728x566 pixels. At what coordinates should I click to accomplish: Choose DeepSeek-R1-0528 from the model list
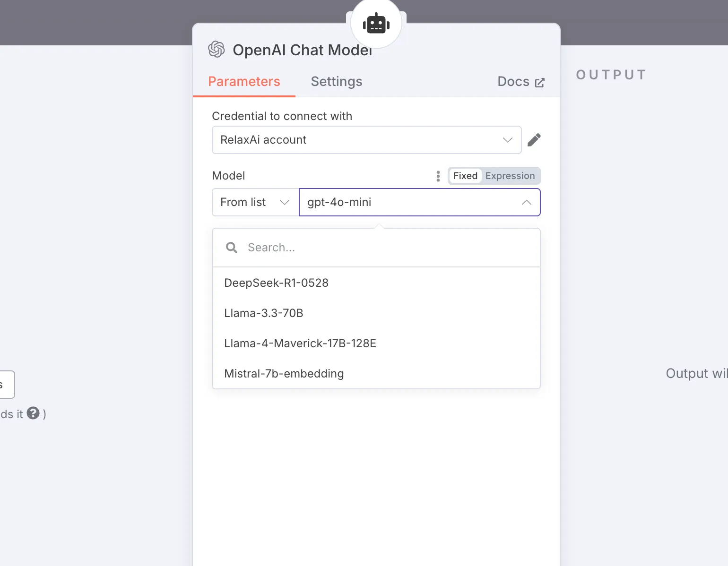pos(376,283)
